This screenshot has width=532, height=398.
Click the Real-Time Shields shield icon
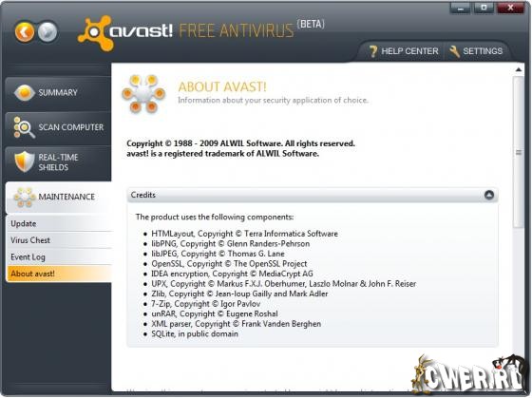click(x=25, y=161)
